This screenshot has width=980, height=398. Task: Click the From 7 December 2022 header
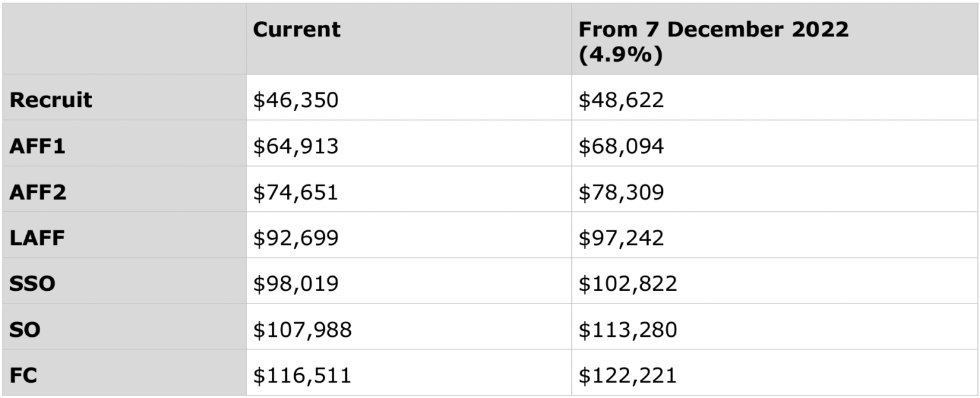click(x=713, y=42)
